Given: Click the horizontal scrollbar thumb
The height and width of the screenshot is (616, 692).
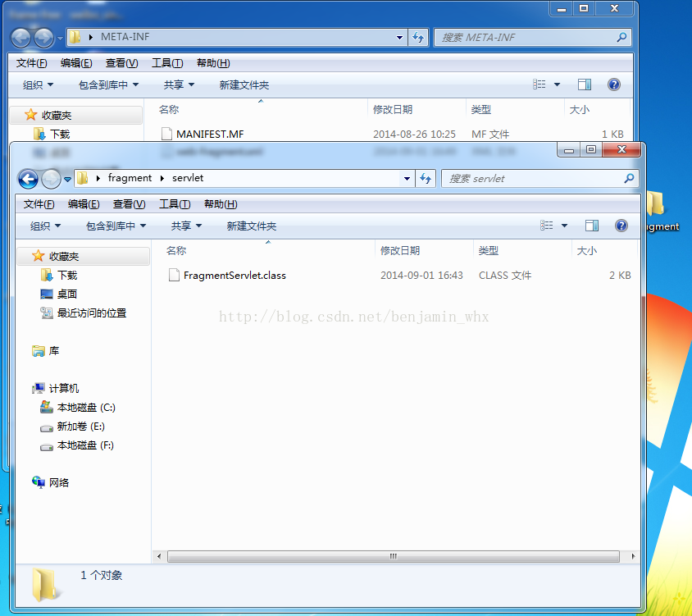Looking at the screenshot, I should (394, 556).
